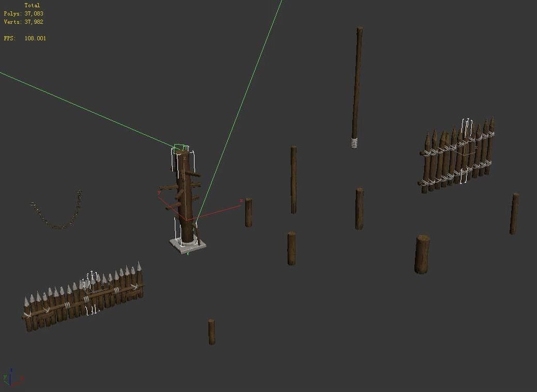Click the Verts count 37,982 statistic

click(24, 22)
